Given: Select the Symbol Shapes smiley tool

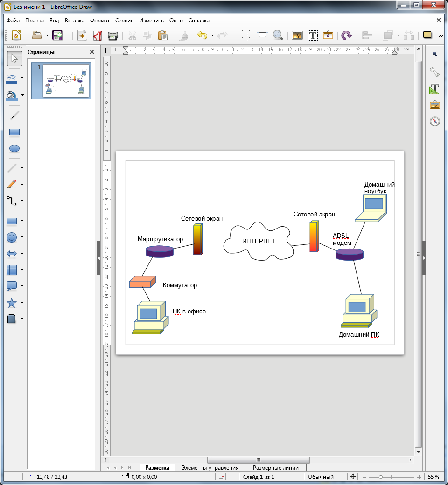Looking at the screenshot, I should (12, 237).
